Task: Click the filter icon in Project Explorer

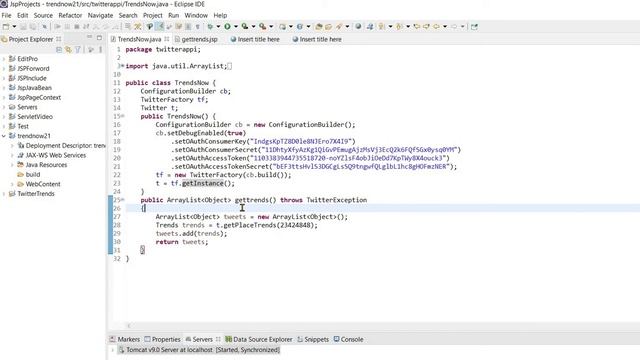Action: [78, 49]
